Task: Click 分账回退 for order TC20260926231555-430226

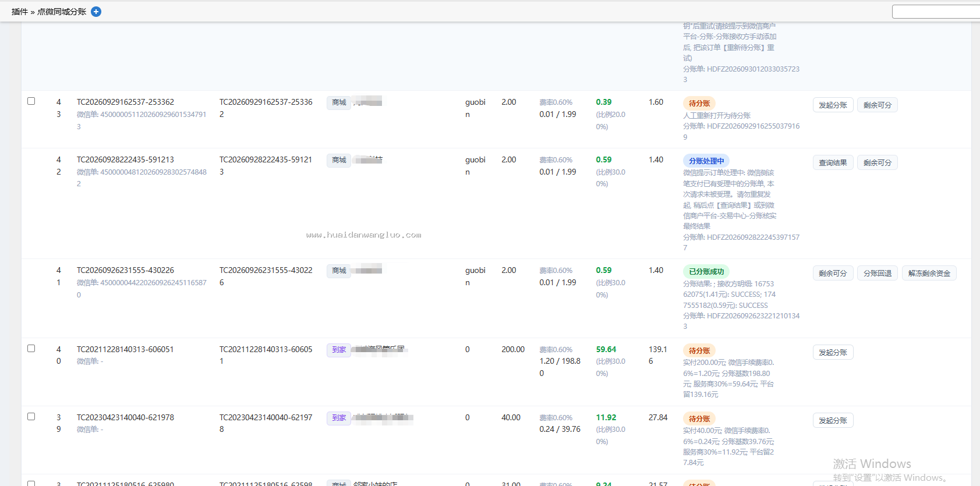Action: [878, 274]
